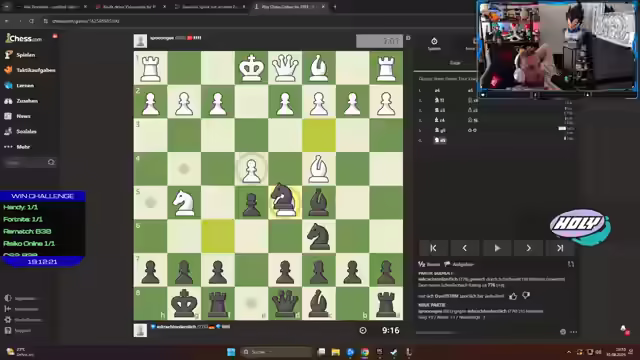Click the highlighted f3 square
Screen dimensions: 640x360
(319, 135)
